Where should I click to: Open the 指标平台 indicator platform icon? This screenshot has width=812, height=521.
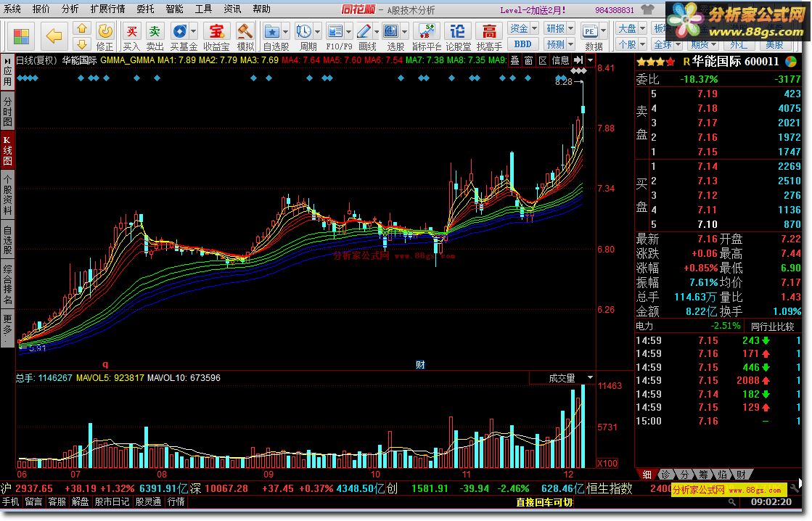click(427, 32)
